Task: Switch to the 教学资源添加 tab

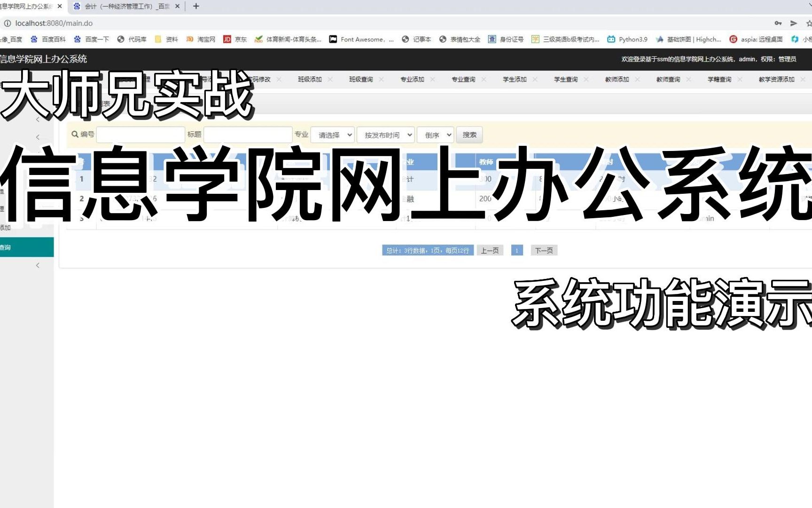Action: click(776, 79)
